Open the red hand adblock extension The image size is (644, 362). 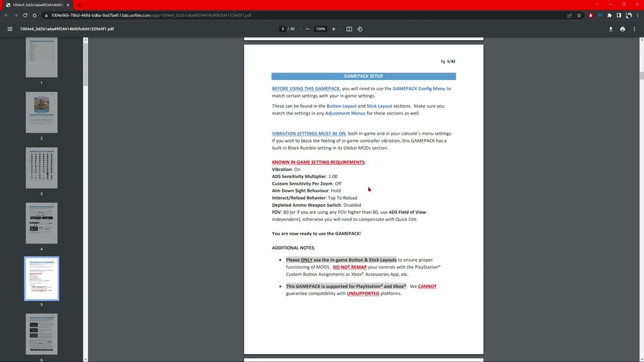[591, 15]
